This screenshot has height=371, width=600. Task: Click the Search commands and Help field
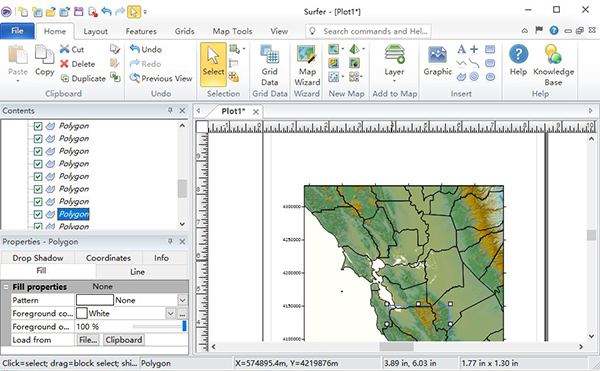tap(368, 31)
